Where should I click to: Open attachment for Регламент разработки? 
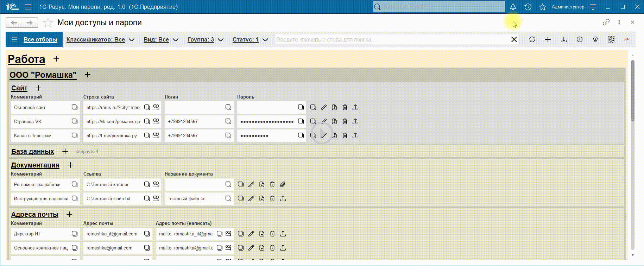point(283,184)
